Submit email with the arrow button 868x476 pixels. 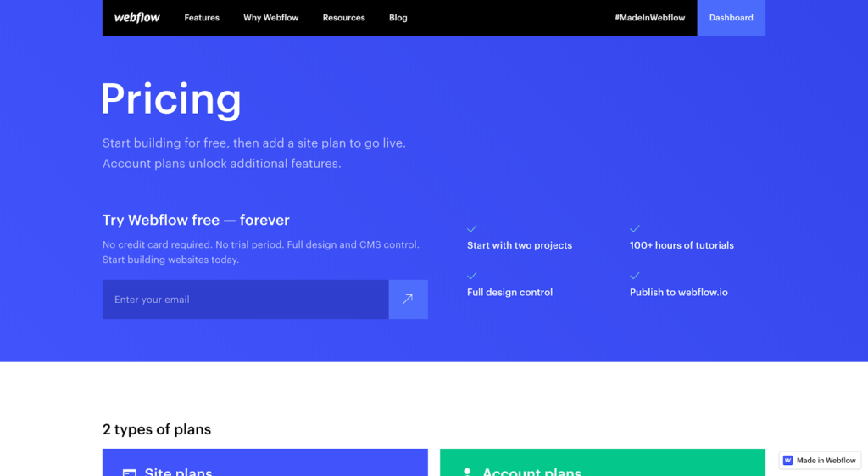408,300
